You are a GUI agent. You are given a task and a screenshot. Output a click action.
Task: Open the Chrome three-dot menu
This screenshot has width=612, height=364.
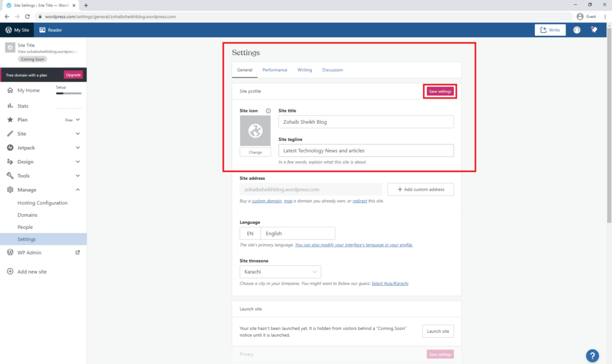(x=605, y=16)
